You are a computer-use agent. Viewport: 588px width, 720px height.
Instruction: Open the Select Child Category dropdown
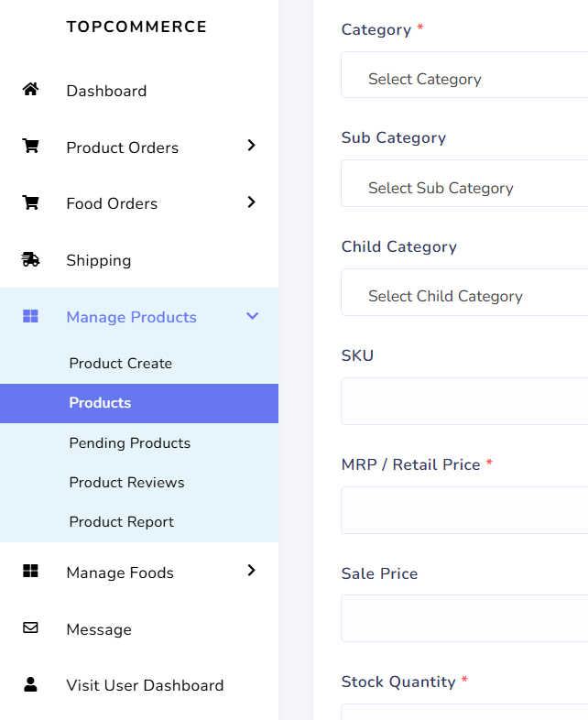click(464, 292)
